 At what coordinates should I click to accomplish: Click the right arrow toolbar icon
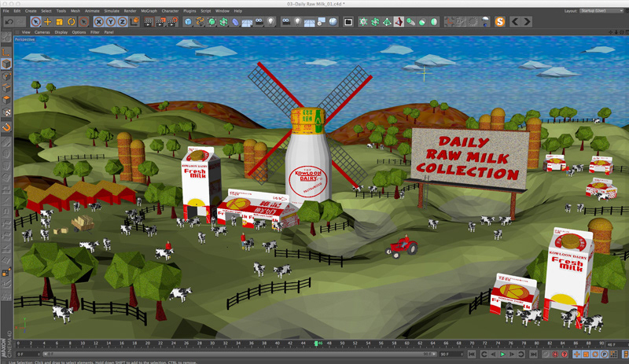[x=527, y=22]
